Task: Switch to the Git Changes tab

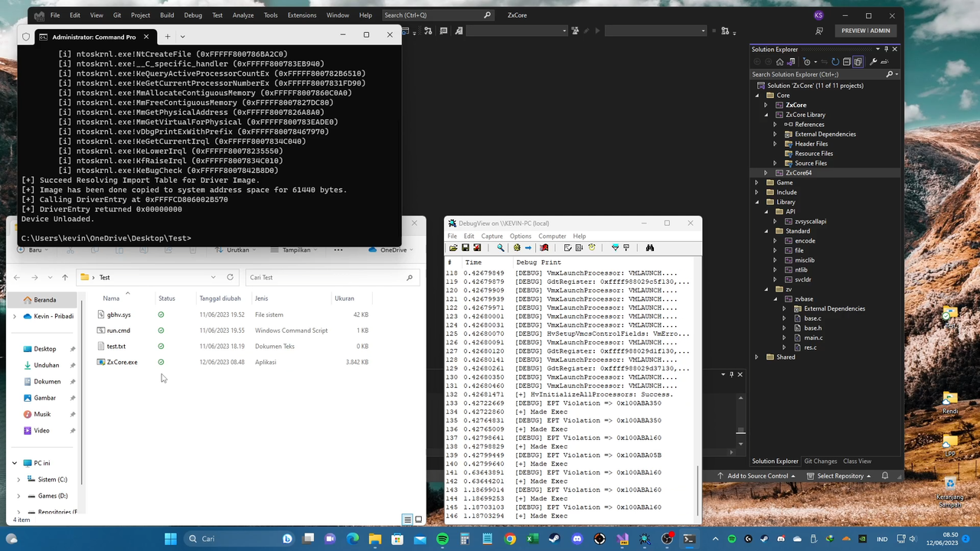Action: pos(820,461)
